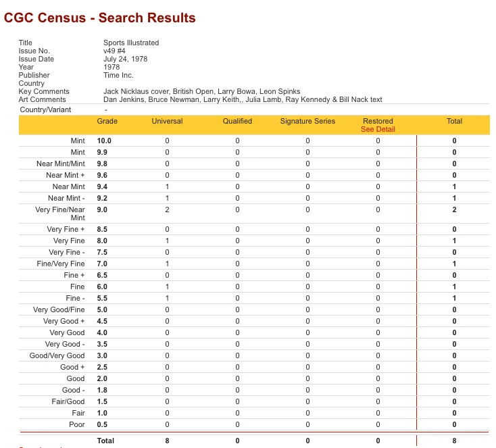Click the "Universal" column header
Image resolution: width=496 pixels, height=448 pixels.
[167, 121]
